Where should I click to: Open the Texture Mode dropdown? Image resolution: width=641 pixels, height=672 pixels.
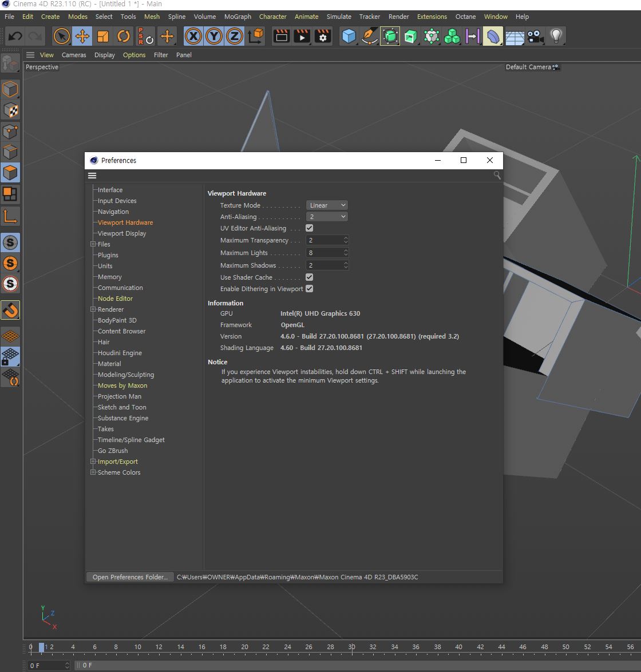point(327,205)
